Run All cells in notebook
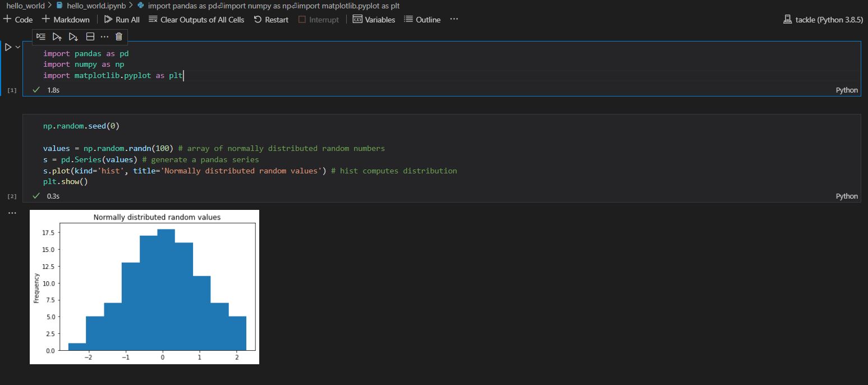 122,20
